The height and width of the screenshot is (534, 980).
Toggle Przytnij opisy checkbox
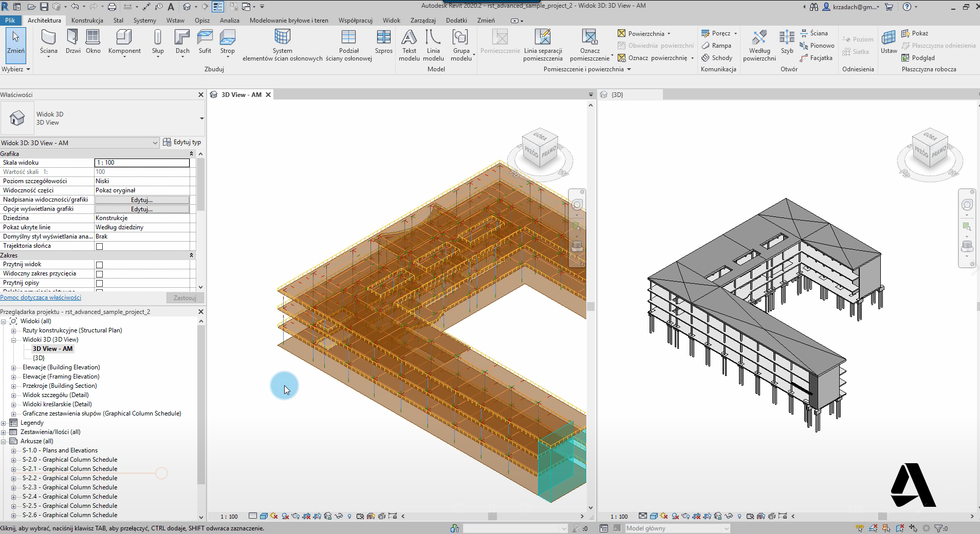pos(99,283)
